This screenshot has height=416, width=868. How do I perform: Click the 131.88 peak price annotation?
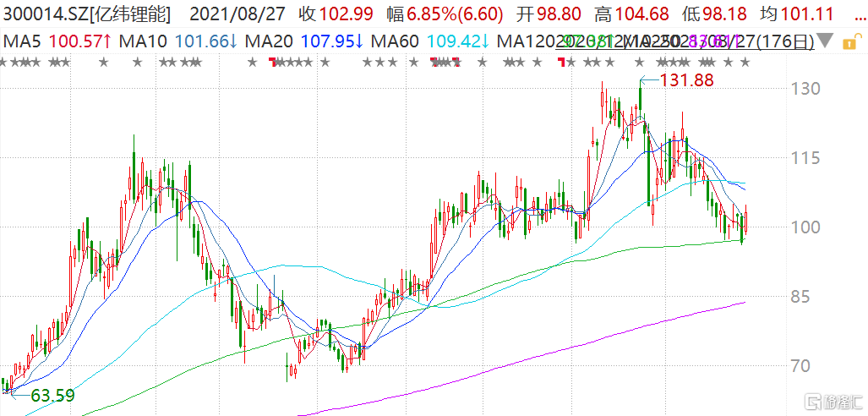[687, 80]
